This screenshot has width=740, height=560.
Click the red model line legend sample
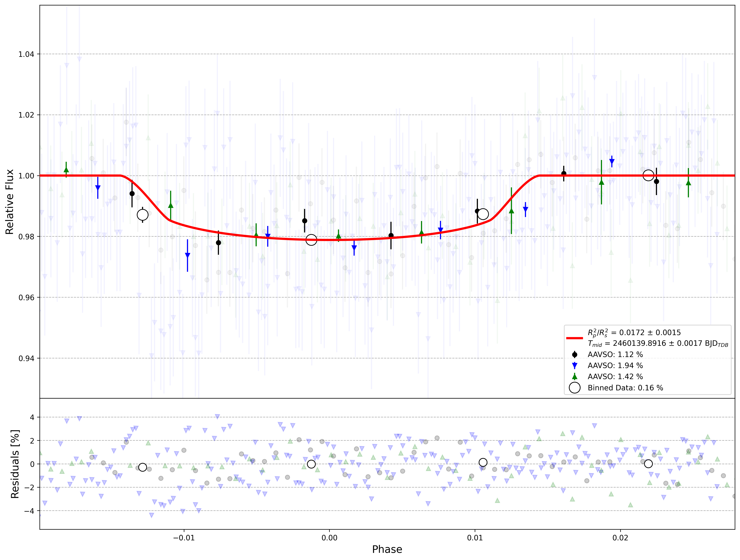pos(574,338)
